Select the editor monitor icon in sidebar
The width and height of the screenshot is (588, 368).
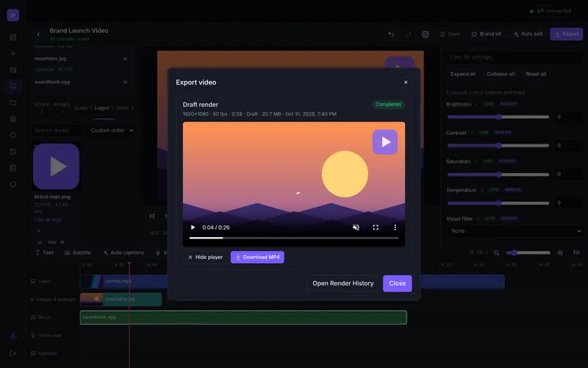[13, 86]
